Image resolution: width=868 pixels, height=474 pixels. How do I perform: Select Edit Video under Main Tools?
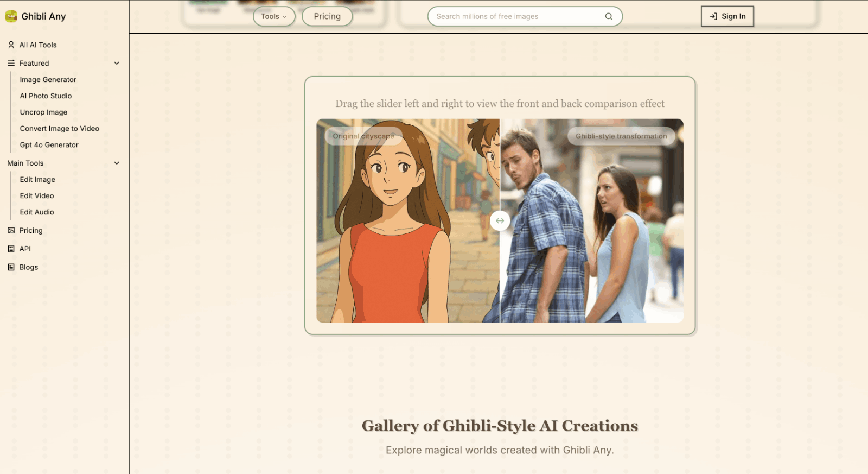point(37,196)
